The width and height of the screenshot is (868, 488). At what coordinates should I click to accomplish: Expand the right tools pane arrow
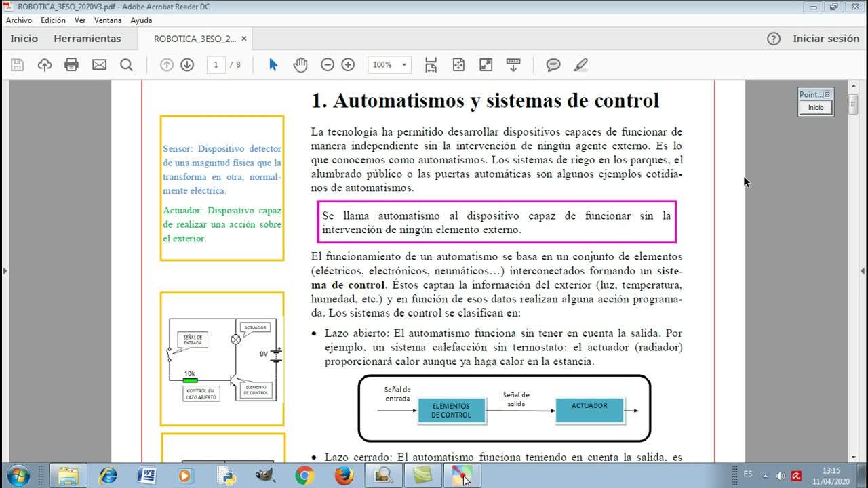pos(863,271)
